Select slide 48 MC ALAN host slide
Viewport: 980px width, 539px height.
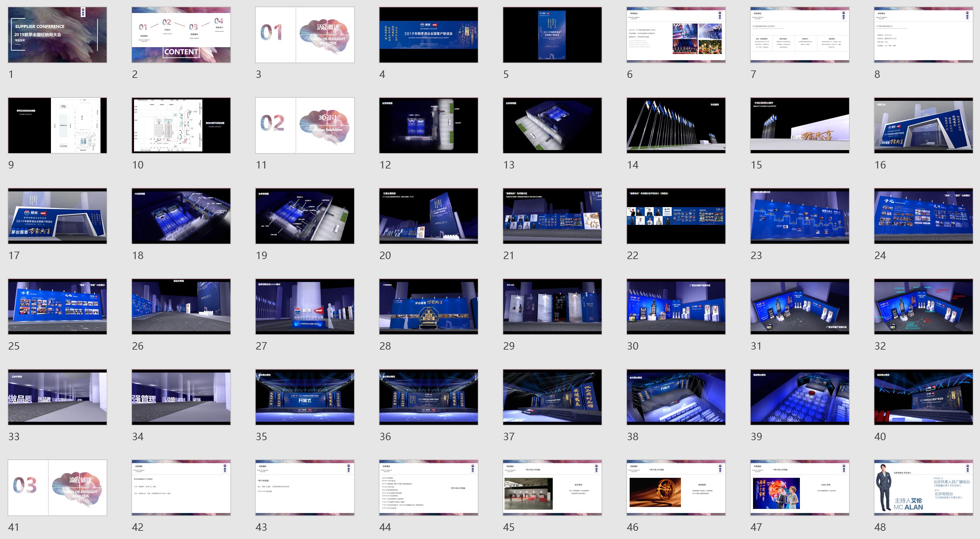(923, 487)
